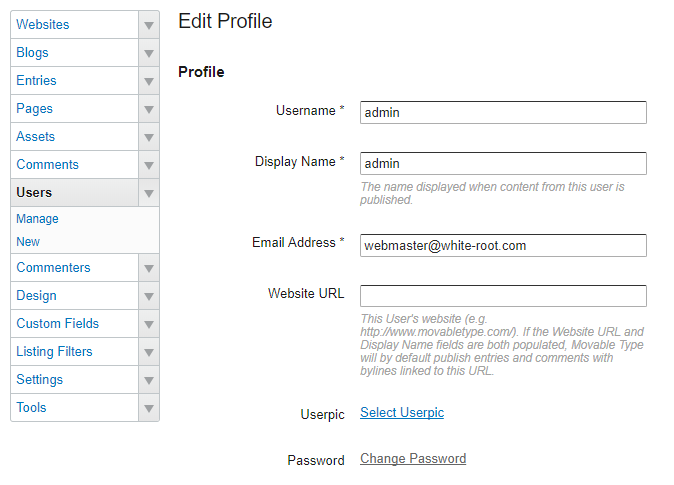Screen dimensions: 674x485
Task: Click the Select Userpic link
Action: pos(402,413)
